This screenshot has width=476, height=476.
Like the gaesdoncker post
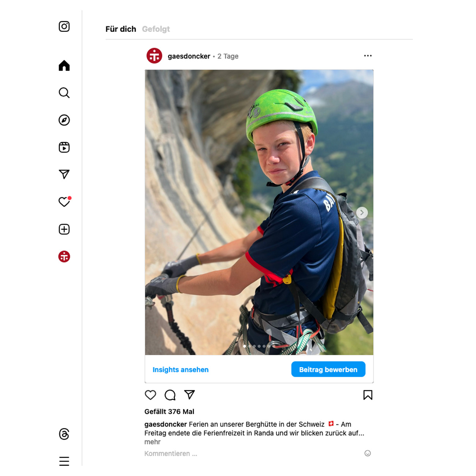pos(150,395)
